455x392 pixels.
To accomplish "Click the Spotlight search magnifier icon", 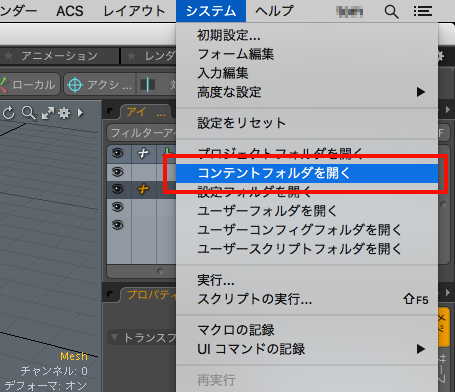I will [391, 11].
